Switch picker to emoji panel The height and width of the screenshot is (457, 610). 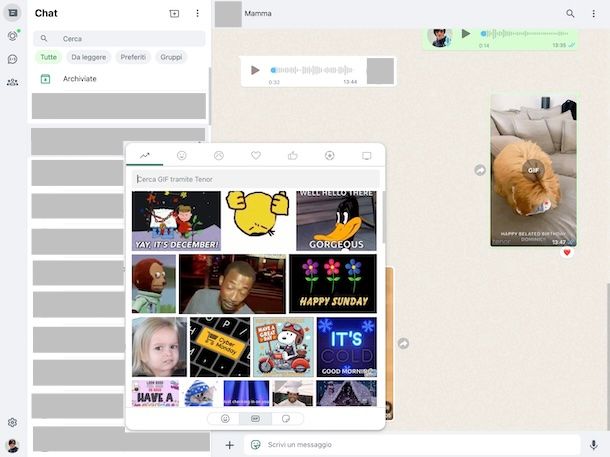tap(225, 418)
